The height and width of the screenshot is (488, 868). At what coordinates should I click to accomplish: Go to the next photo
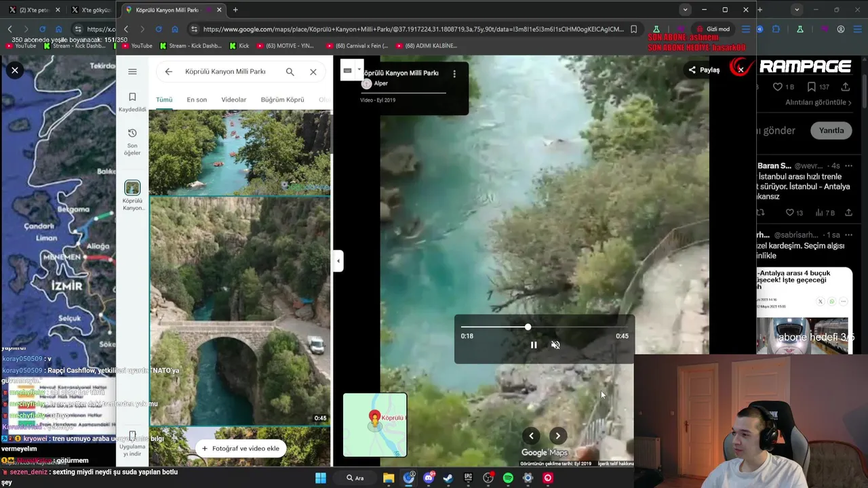pos(557,436)
